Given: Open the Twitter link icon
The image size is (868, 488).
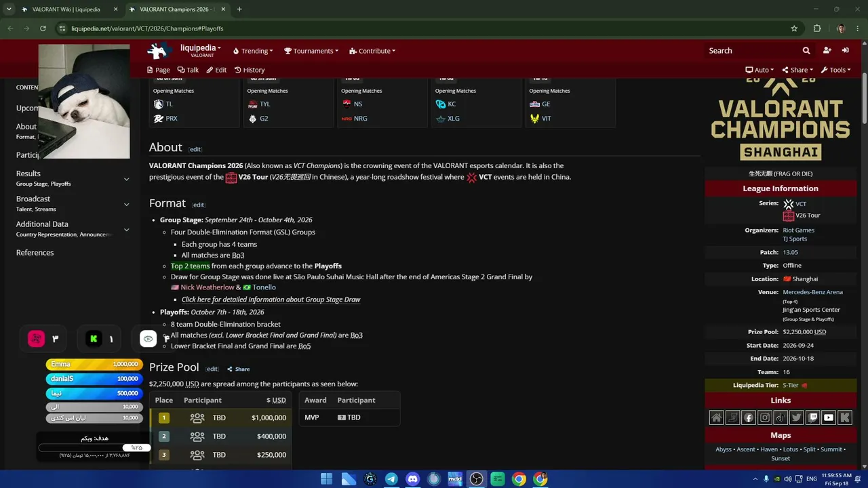Looking at the screenshot, I should 797,418.
